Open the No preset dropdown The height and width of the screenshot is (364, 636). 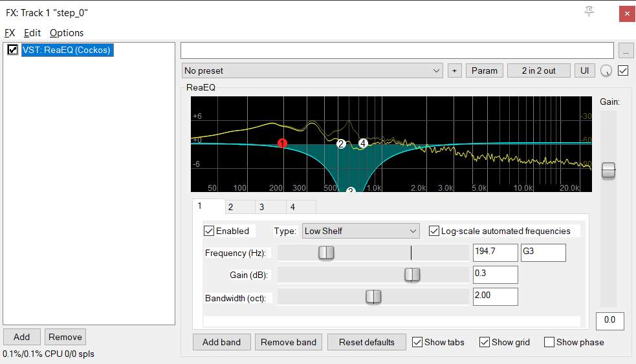pyautogui.click(x=312, y=70)
